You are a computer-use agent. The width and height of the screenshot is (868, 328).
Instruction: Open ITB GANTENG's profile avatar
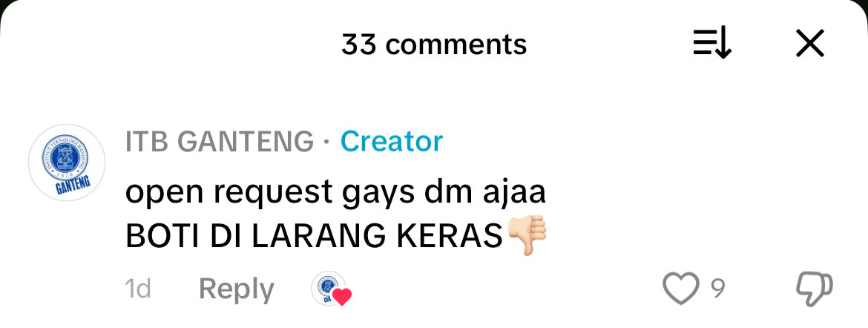click(x=67, y=163)
